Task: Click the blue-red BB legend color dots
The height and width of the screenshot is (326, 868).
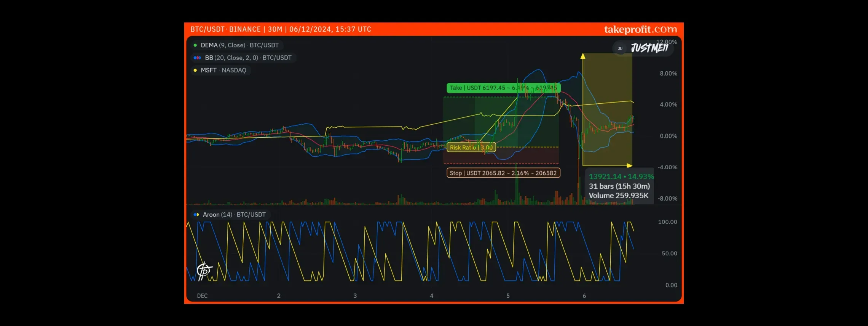Action: pos(197,58)
